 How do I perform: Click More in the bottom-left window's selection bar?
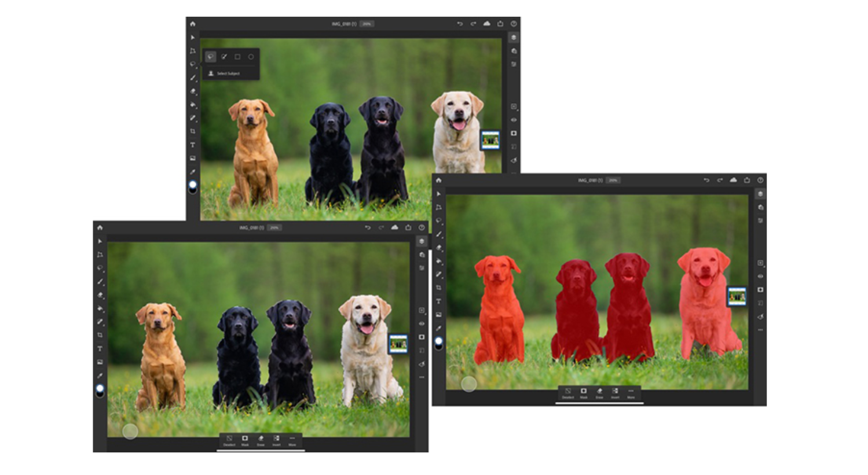tap(292, 440)
